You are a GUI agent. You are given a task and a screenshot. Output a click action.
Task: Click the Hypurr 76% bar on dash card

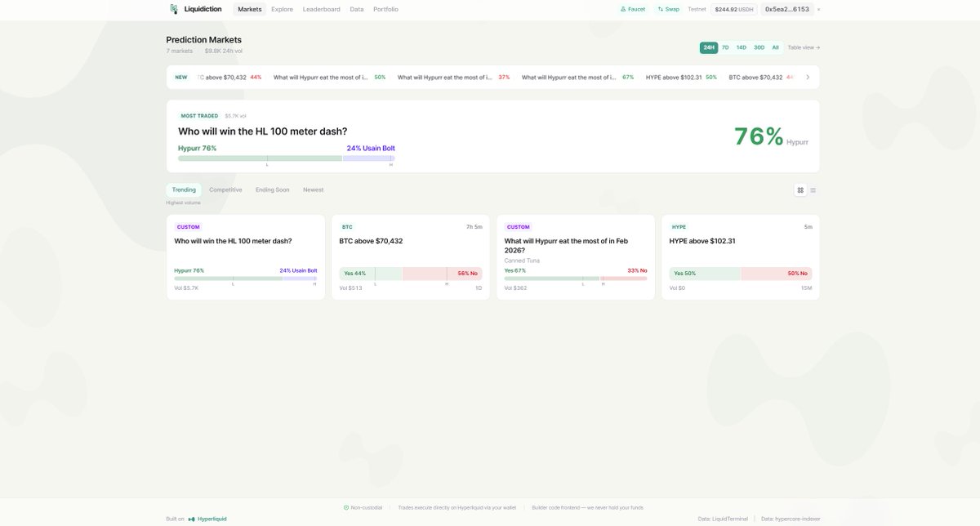[x=228, y=278]
